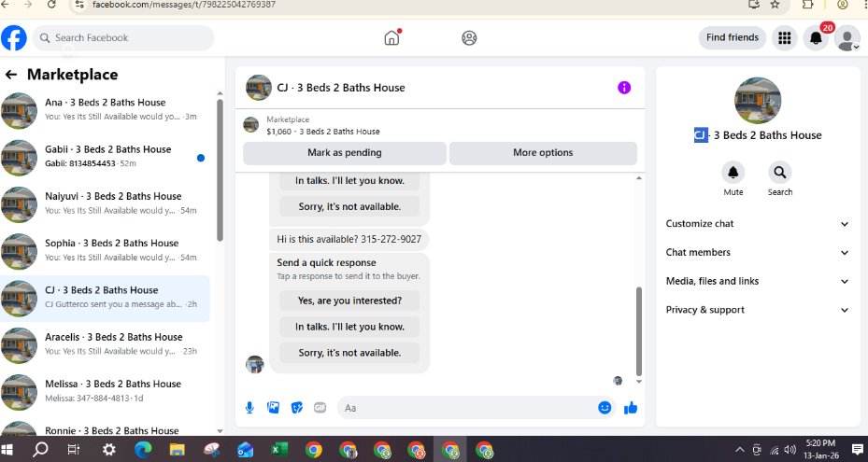Launch Microsoft Edge from taskbar

pyautogui.click(x=143, y=449)
